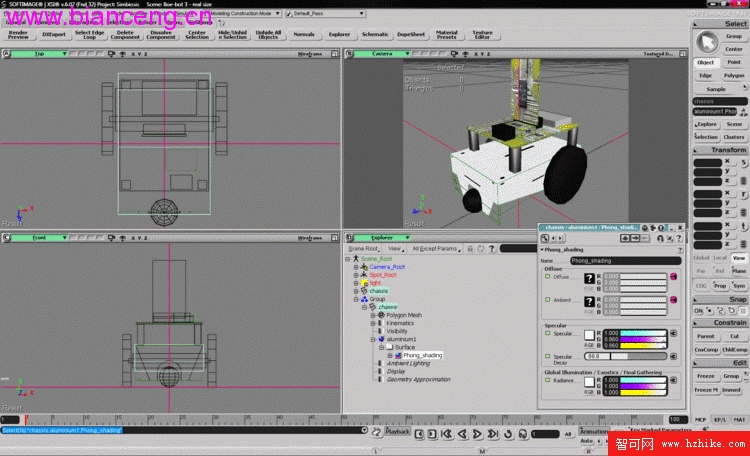Select Polygon selection filter
The image size is (750, 456).
tap(734, 75)
